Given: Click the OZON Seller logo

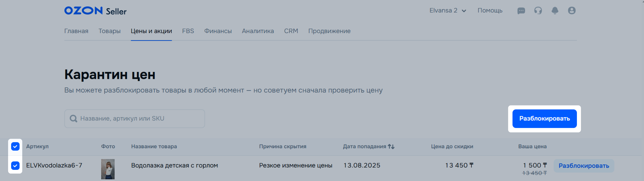Looking at the screenshot, I should tap(95, 11).
